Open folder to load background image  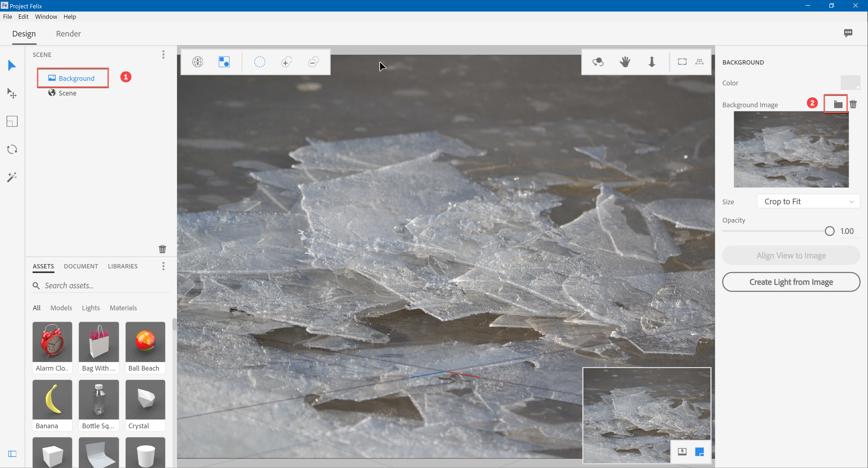click(x=838, y=104)
